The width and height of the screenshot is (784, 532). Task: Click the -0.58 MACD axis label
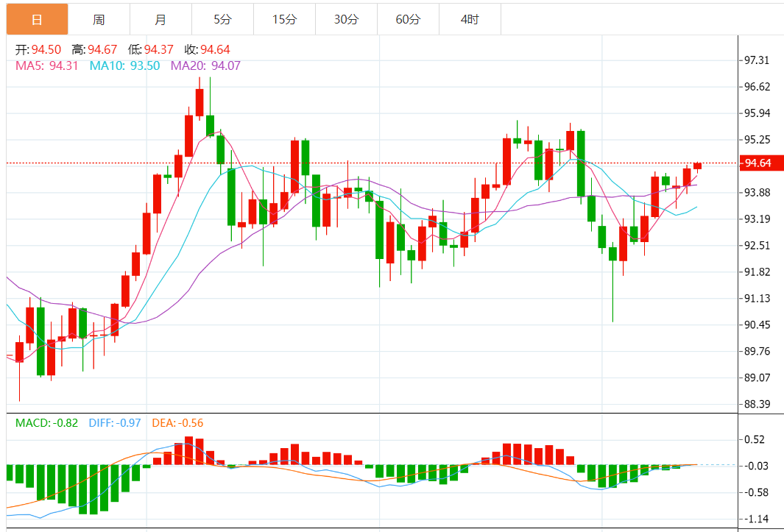point(755,492)
